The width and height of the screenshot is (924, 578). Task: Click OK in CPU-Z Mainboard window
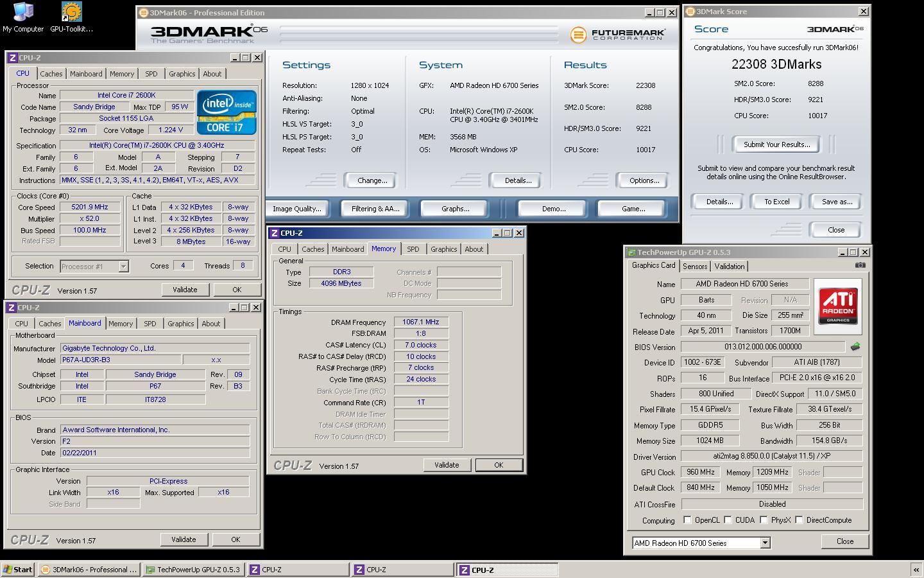[x=235, y=539]
